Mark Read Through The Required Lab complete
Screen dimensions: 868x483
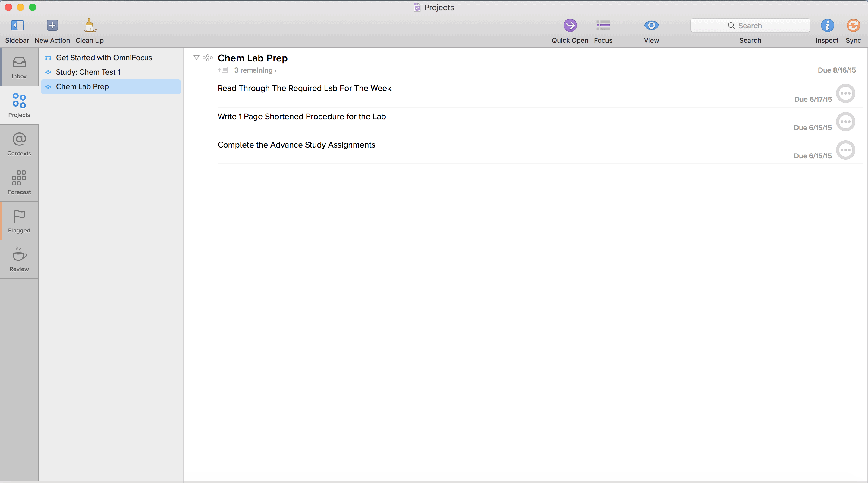845,93
